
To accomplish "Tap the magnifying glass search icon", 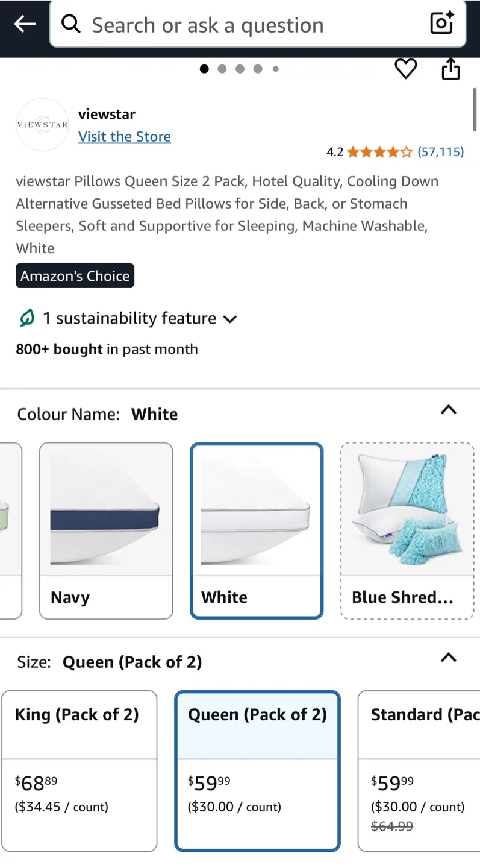I will click(x=70, y=24).
